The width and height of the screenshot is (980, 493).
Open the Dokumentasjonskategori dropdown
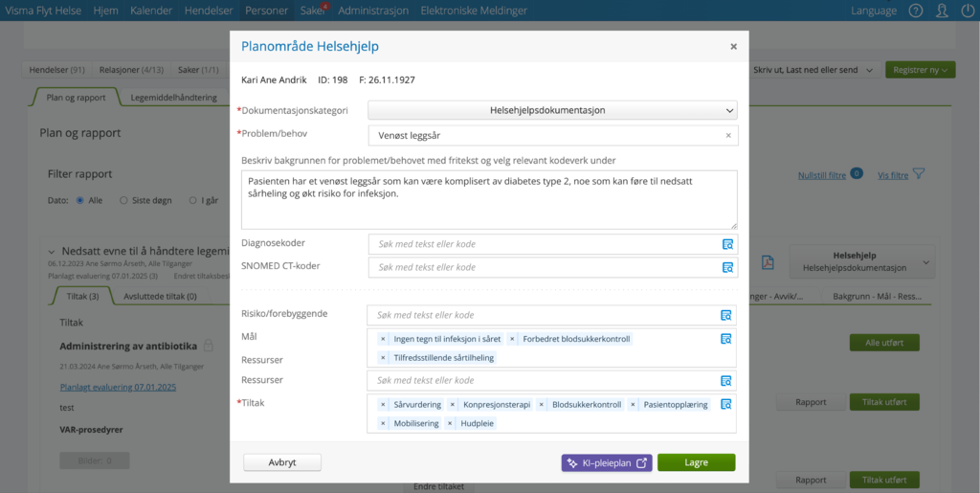(552, 110)
